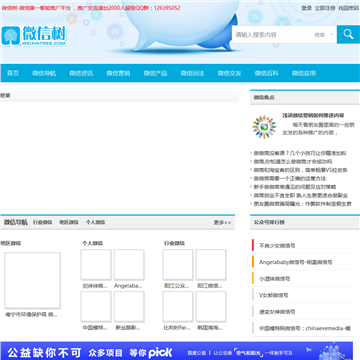Viewport: 360px width, 360px height.
Task: Select the 行业微信 tab in the section header
Action: click(42, 222)
